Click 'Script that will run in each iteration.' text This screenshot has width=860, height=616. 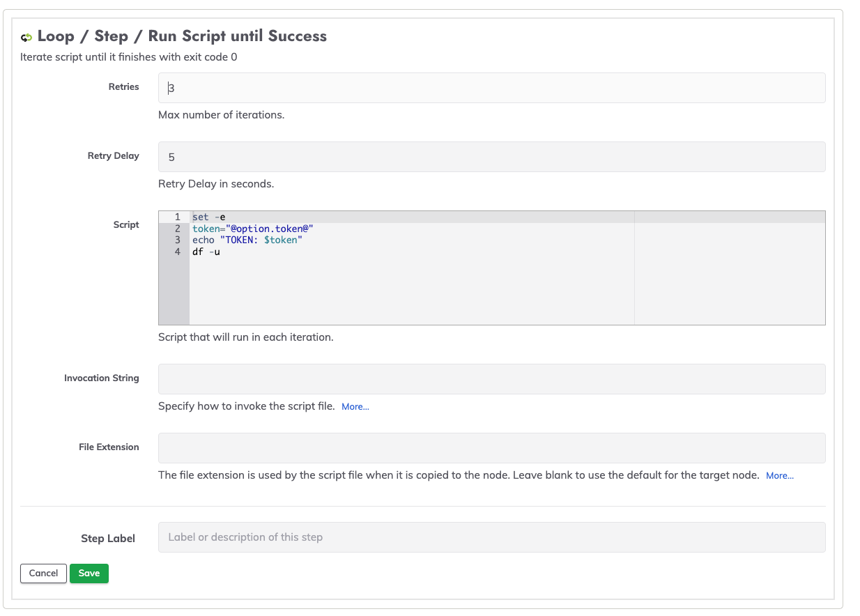(246, 337)
